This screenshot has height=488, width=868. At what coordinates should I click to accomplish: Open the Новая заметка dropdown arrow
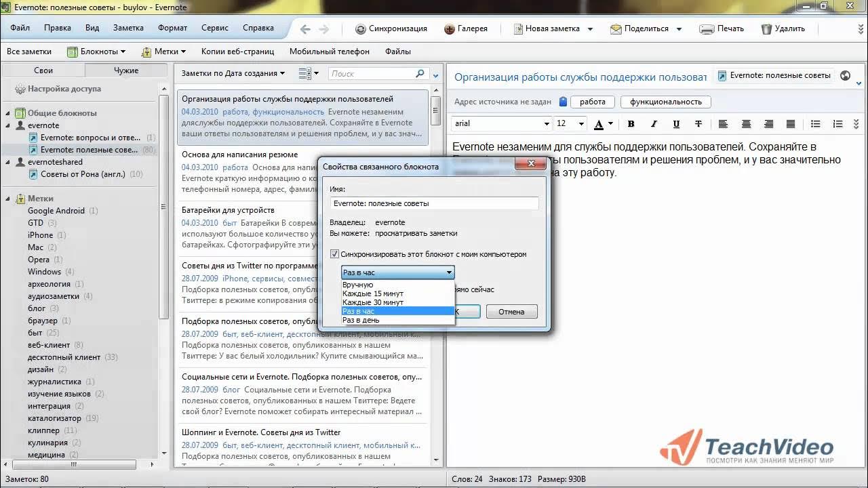[590, 29]
